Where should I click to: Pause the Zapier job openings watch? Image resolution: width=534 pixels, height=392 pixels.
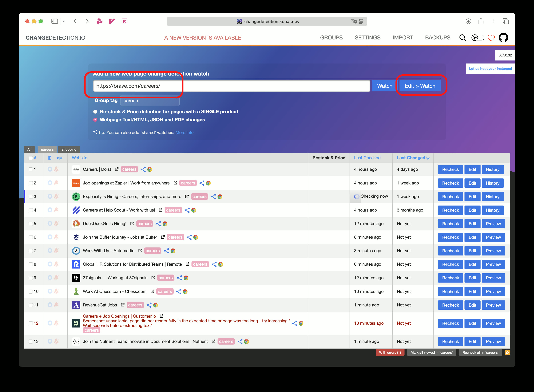click(x=50, y=183)
